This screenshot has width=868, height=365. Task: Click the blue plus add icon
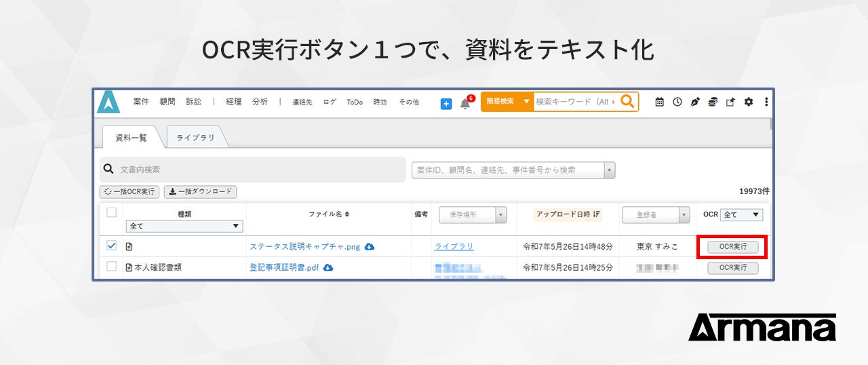pos(446,103)
